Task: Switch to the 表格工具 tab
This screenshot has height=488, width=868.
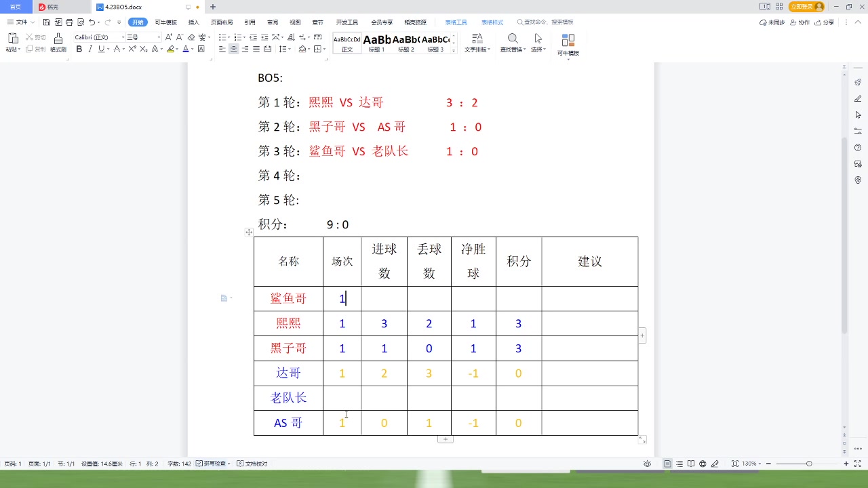Action: click(x=456, y=22)
